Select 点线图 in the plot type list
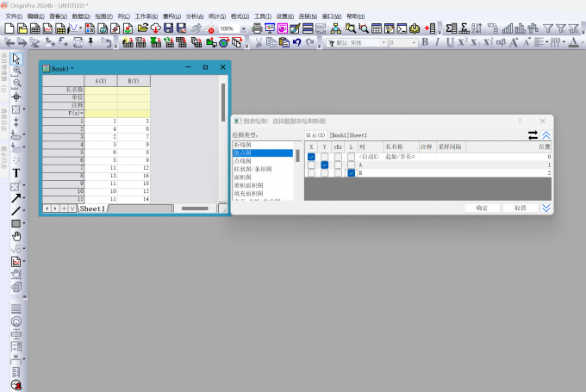The image size is (586, 392). [262, 161]
